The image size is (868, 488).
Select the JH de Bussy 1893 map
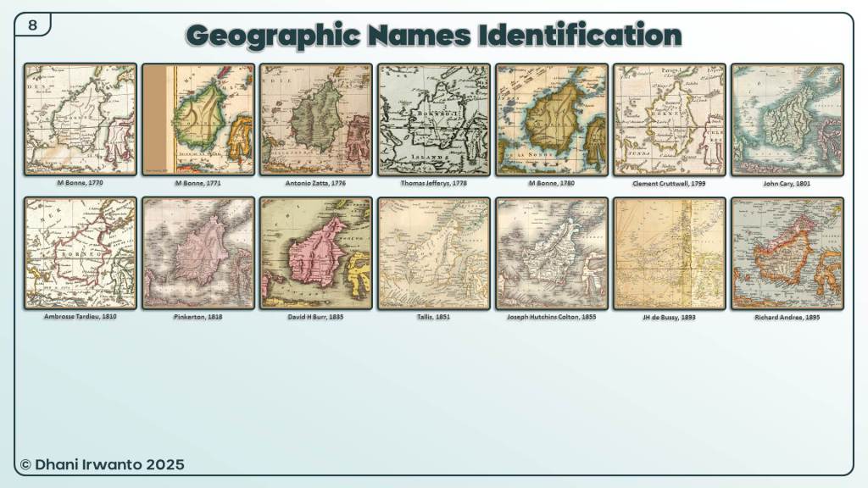coord(669,252)
